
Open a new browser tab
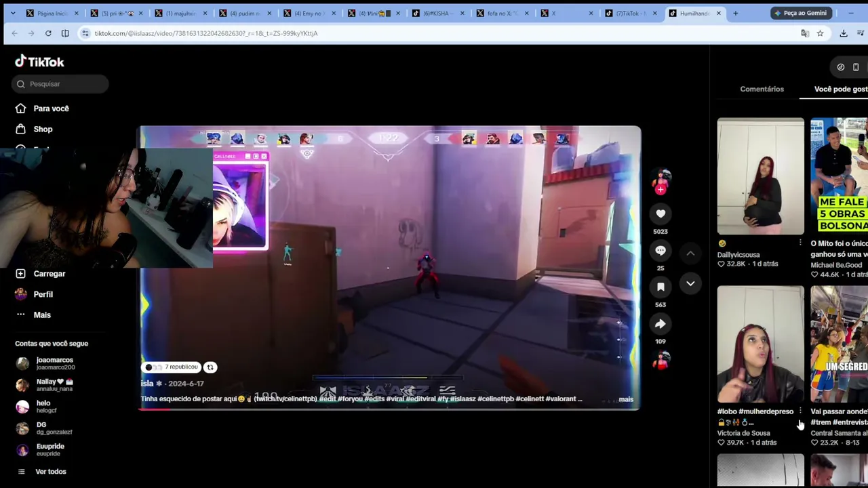coord(735,13)
